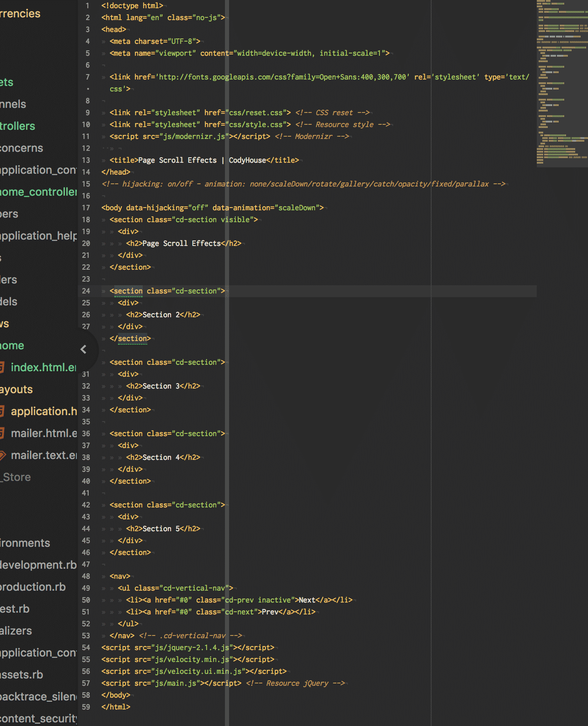Click the 'Page Scroll Effects' h2 text
This screenshot has width=588, height=726.
coord(182,244)
